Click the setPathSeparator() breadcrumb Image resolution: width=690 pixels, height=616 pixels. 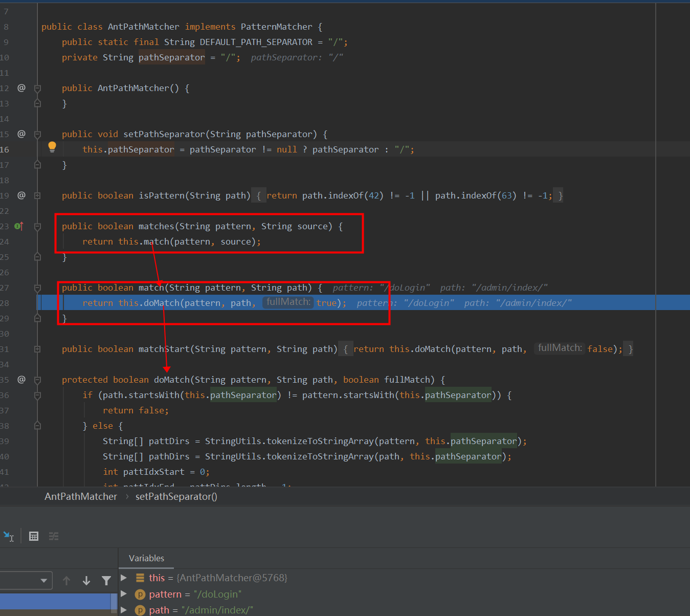(x=176, y=496)
